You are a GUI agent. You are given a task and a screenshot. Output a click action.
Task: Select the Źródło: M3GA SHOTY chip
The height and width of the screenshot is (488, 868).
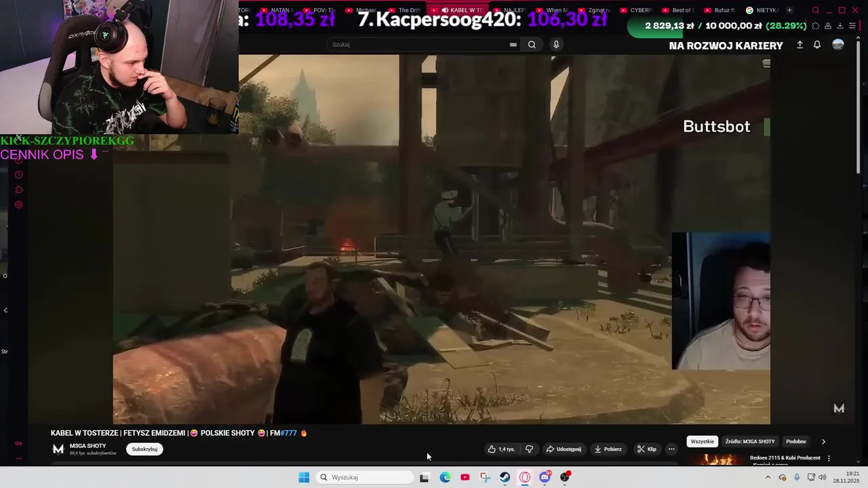click(750, 441)
